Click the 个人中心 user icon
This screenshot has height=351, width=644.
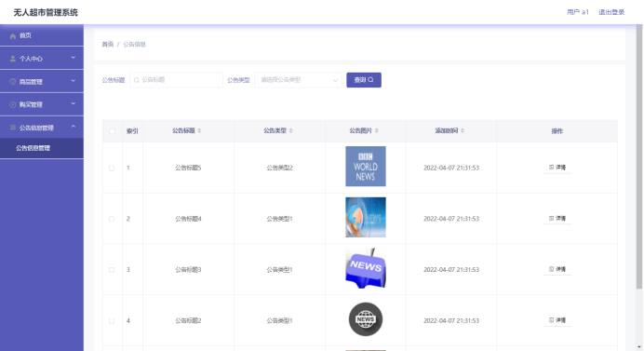(x=13, y=59)
